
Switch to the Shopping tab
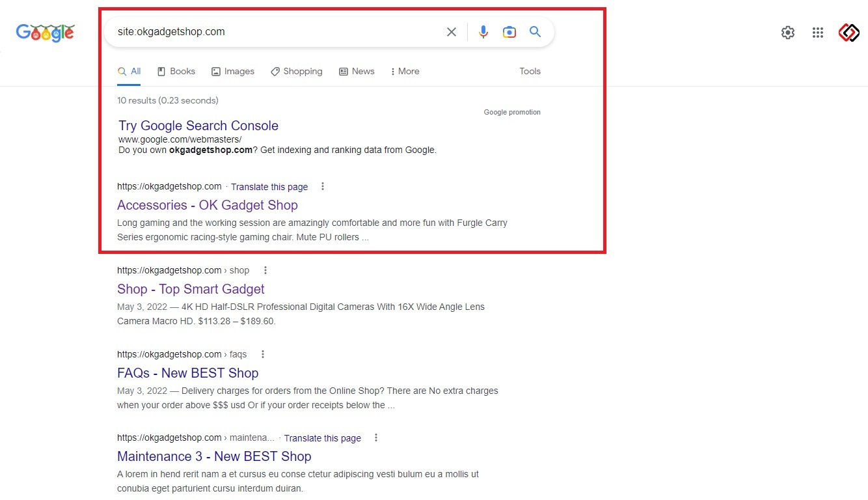pos(297,72)
